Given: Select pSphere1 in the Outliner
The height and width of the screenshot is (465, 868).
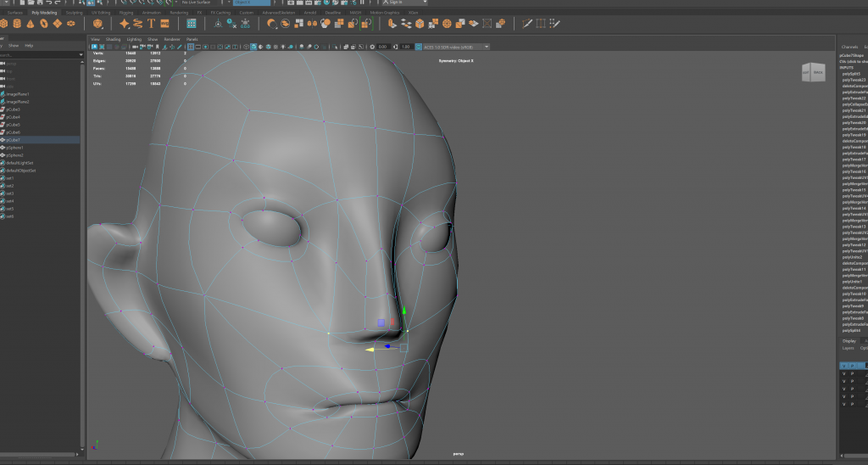Looking at the screenshot, I should pyautogui.click(x=15, y=148).
